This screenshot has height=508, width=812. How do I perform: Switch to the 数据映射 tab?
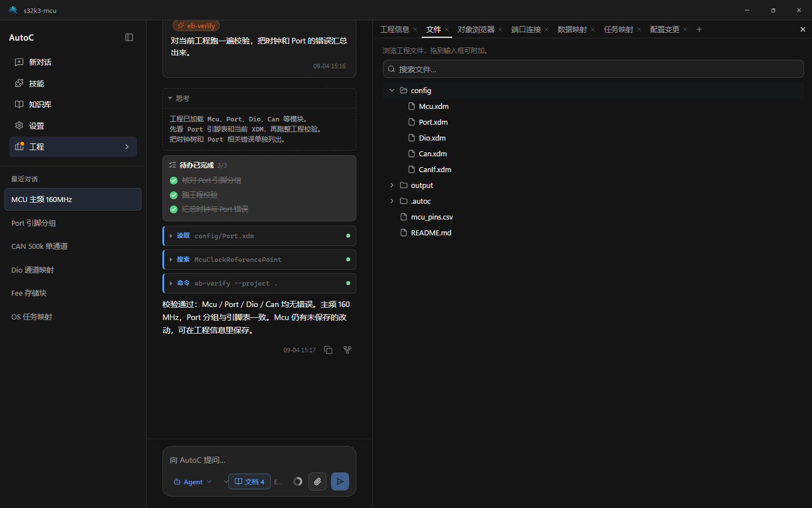point(572,29)
